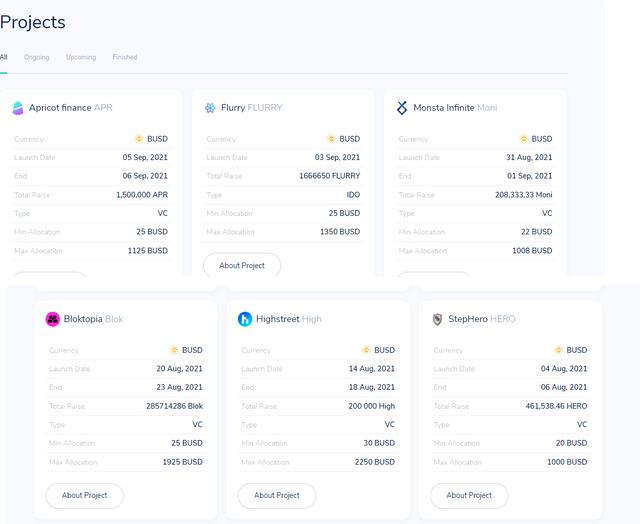Click the BUSD coin icon in Bloktopia card
This screenshot has height=524, width=640.
[x=174, y=350]
